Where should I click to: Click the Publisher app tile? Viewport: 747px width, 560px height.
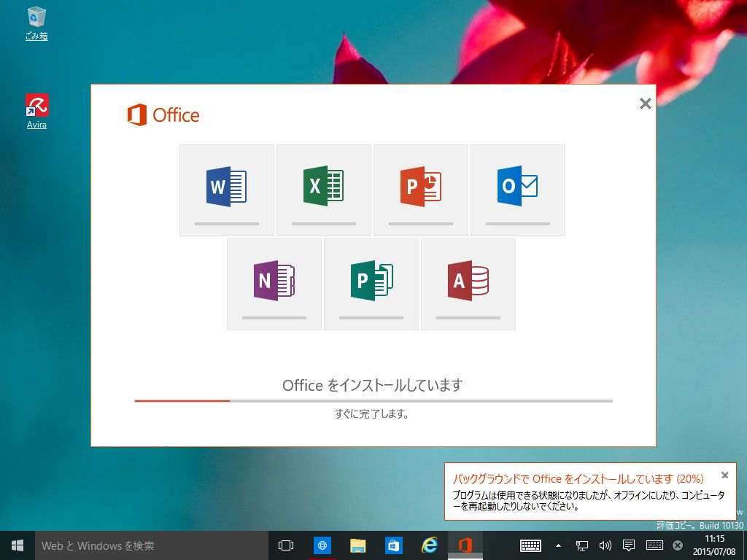click(371, 284)
